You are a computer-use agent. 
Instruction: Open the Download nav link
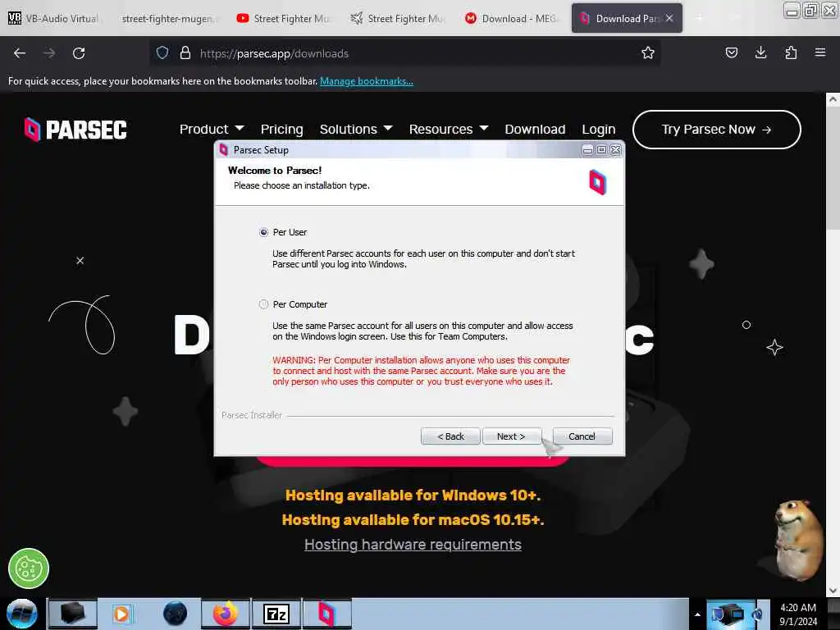(x=535, y=129)
